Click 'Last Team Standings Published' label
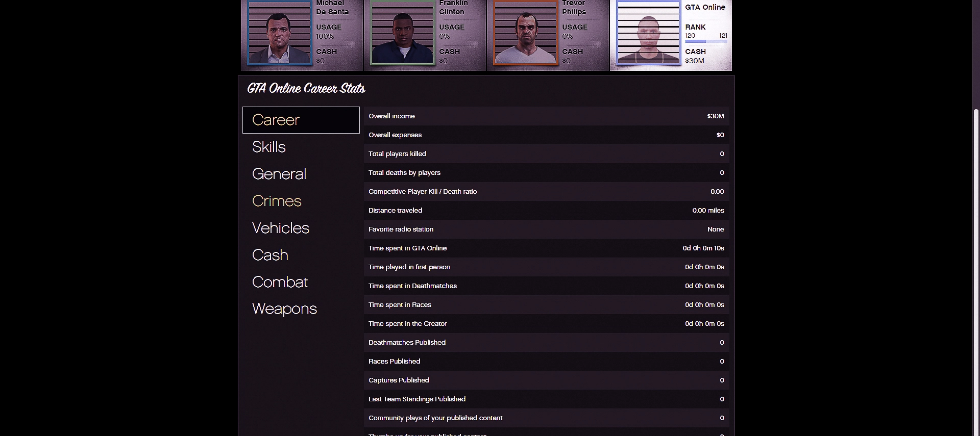The width and height of the screenshot is (980, 436). point(417,399)
